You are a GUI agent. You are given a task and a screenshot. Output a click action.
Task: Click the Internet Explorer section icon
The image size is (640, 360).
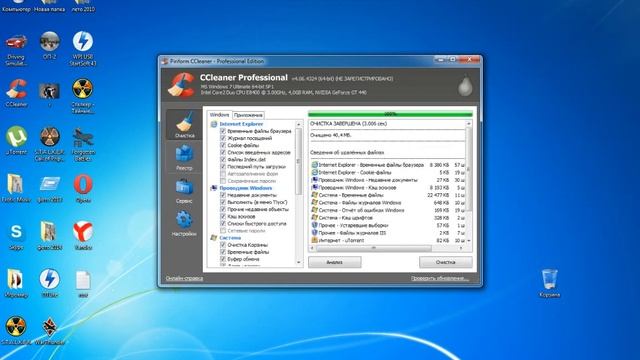click(x=214, y=124)
